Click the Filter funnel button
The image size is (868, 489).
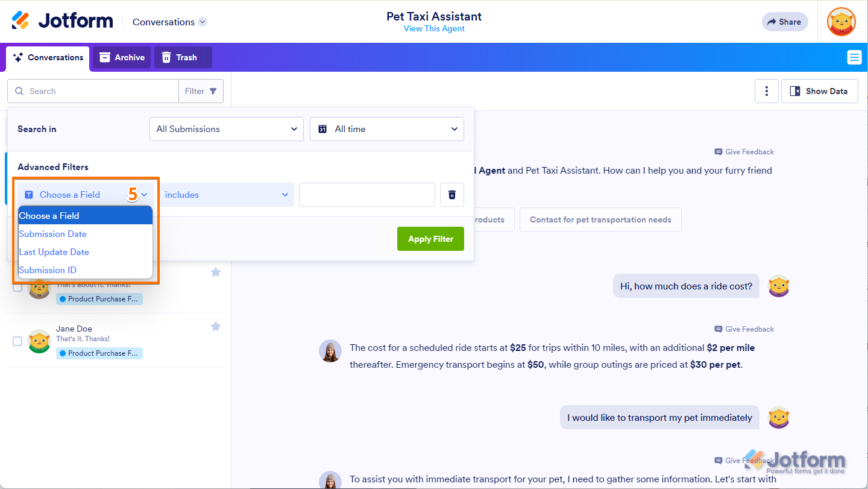(x=201, y=91)
